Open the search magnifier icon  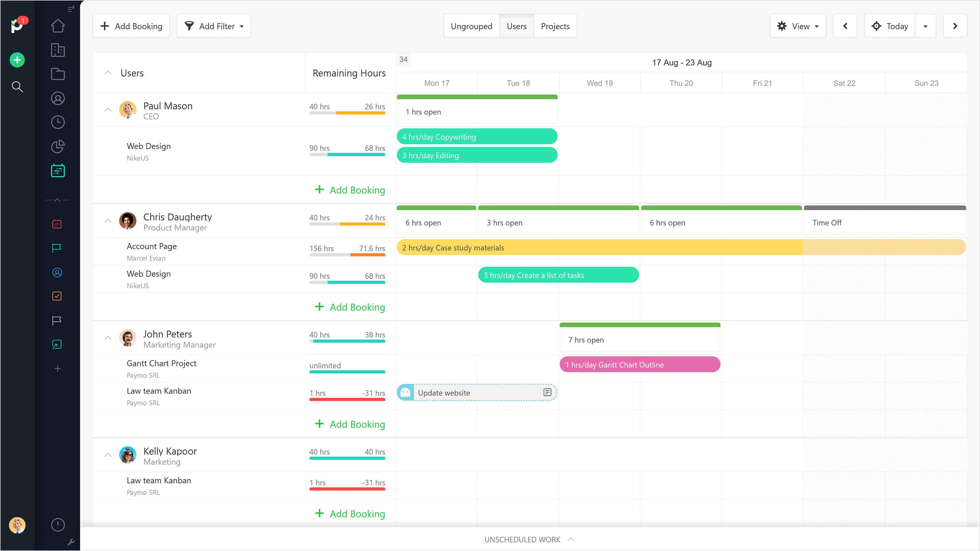pos(17,87)
